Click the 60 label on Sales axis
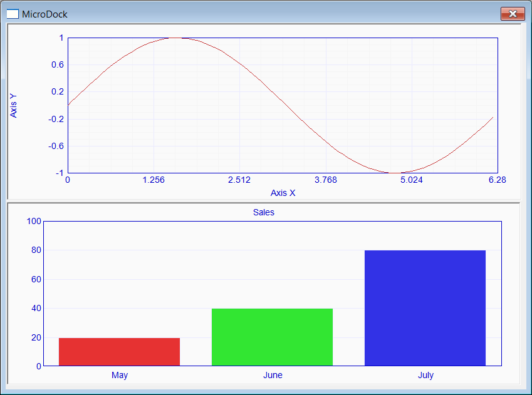This screenshot has width=532, height=395. tap(36, 279)
